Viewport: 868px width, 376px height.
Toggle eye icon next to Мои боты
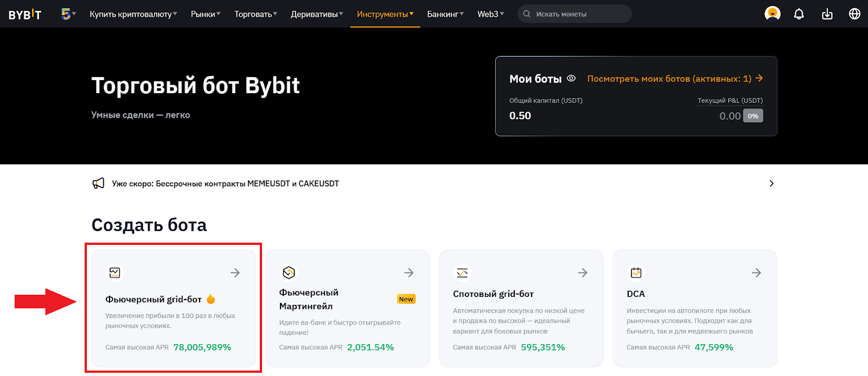point(571,79)
